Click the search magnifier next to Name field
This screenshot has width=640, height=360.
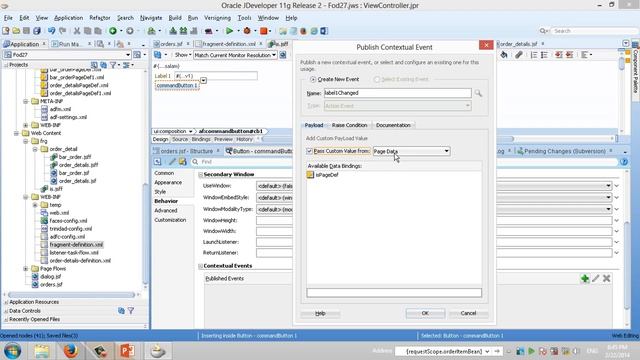click(478, 93)
